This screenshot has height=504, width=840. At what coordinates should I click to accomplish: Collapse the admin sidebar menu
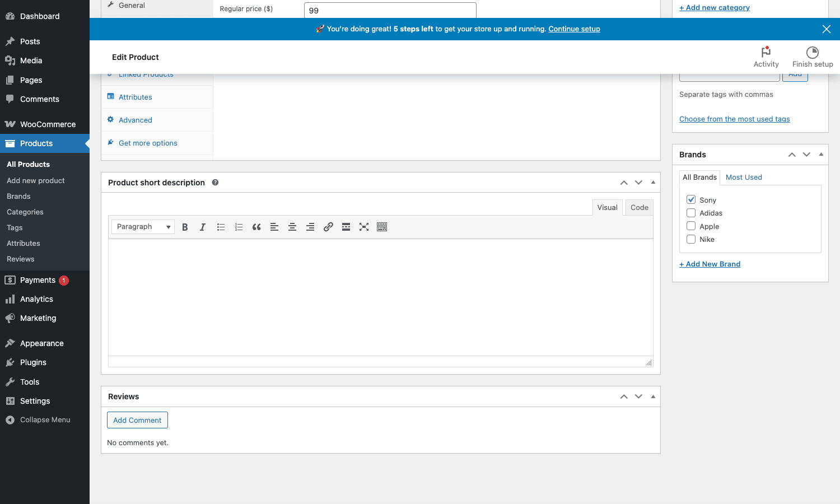[x=45, y=420]
